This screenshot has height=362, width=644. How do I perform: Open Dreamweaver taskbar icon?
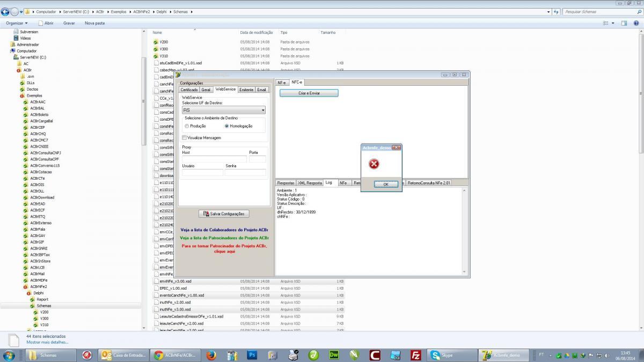pos(334,355)
